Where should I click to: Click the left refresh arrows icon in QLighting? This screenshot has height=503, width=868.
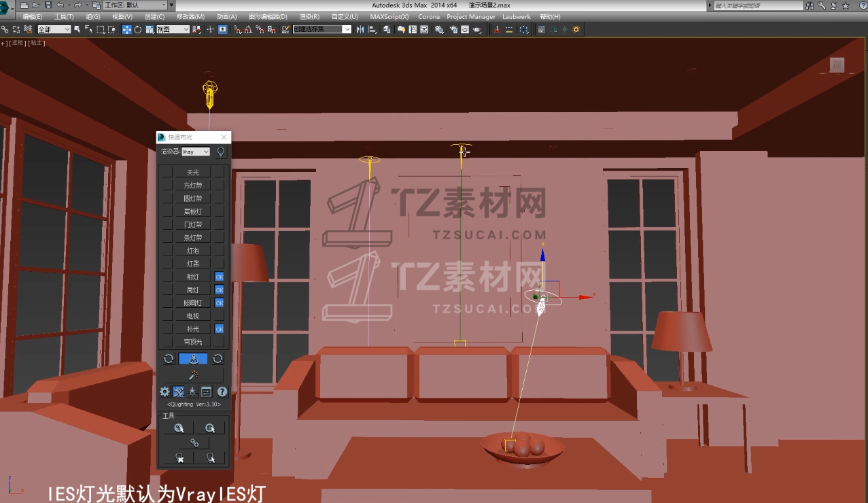(169, 358)
